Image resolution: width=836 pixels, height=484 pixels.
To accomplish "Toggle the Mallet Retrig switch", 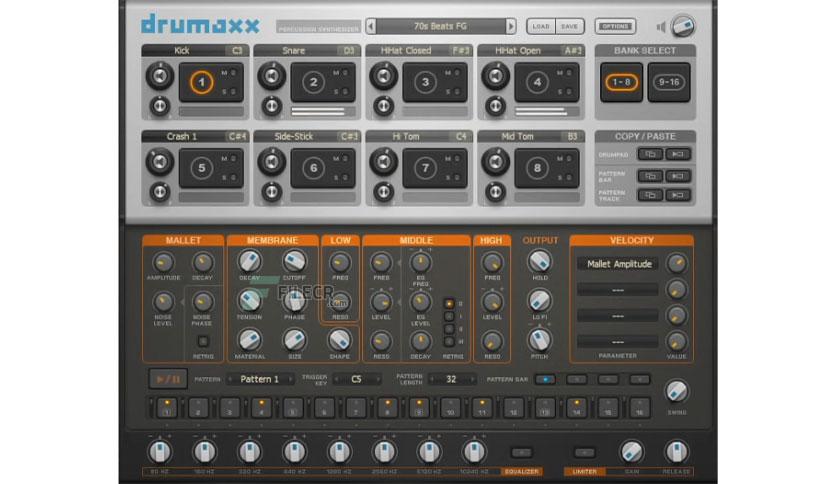I will pos(203,341).
